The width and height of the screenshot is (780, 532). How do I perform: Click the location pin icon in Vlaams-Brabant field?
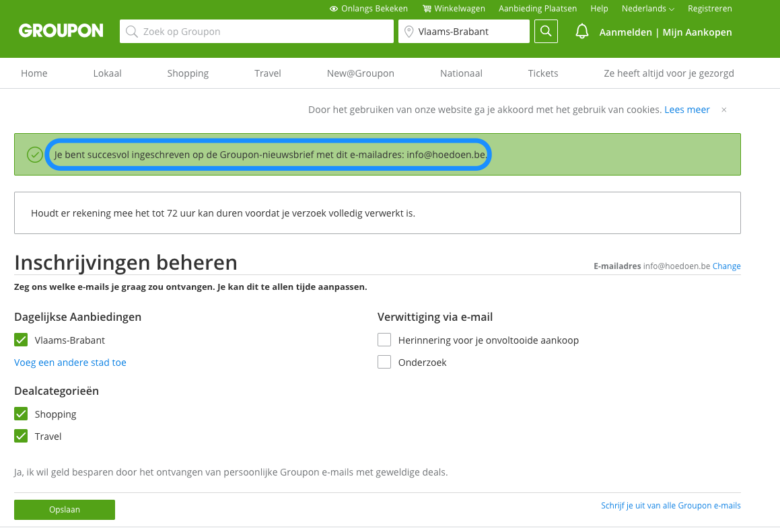pos(409,32)
